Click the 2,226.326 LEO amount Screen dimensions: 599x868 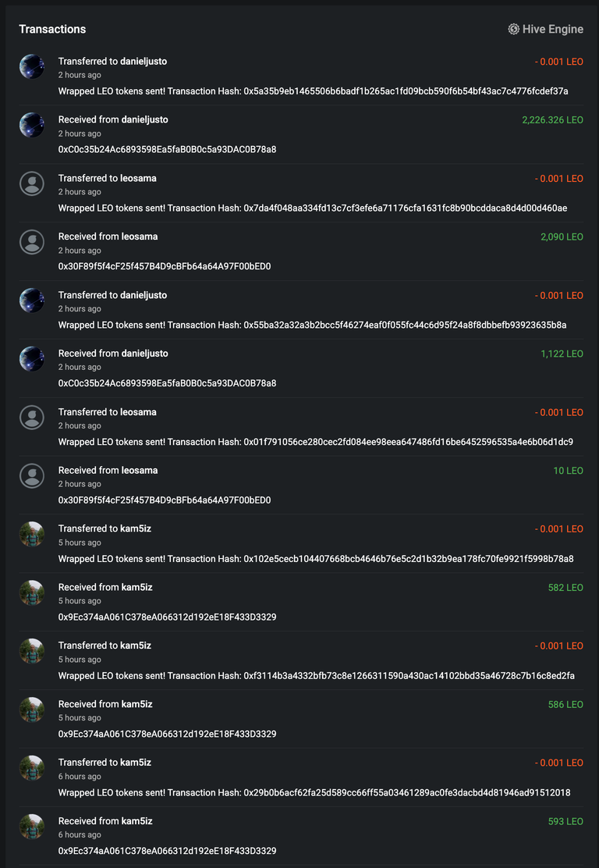click(x=552, y=120)
